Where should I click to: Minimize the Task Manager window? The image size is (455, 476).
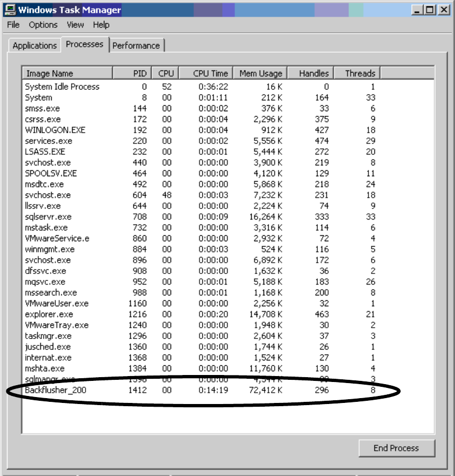pos(417,10)
